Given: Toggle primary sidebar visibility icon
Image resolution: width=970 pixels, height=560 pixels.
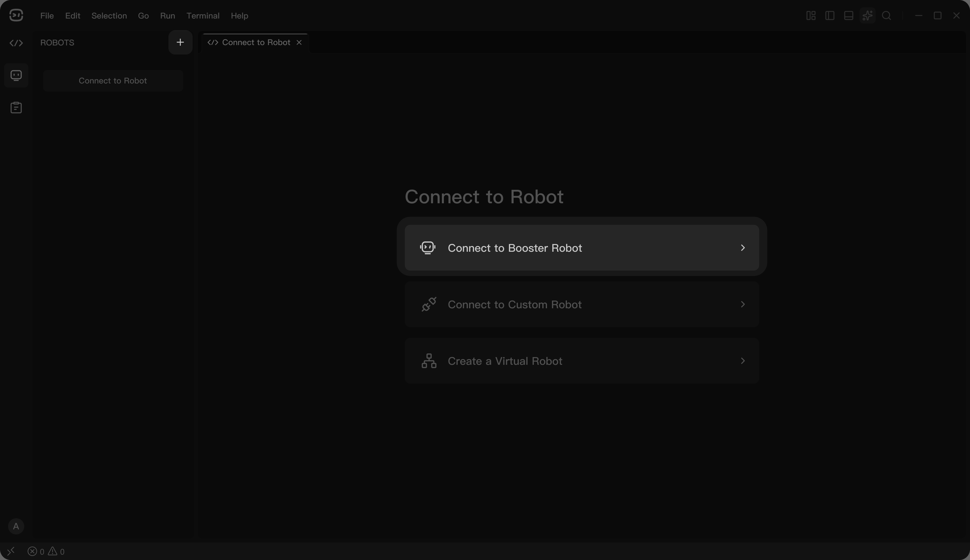Looking at the screenshot, I should [x=830, y=15].
